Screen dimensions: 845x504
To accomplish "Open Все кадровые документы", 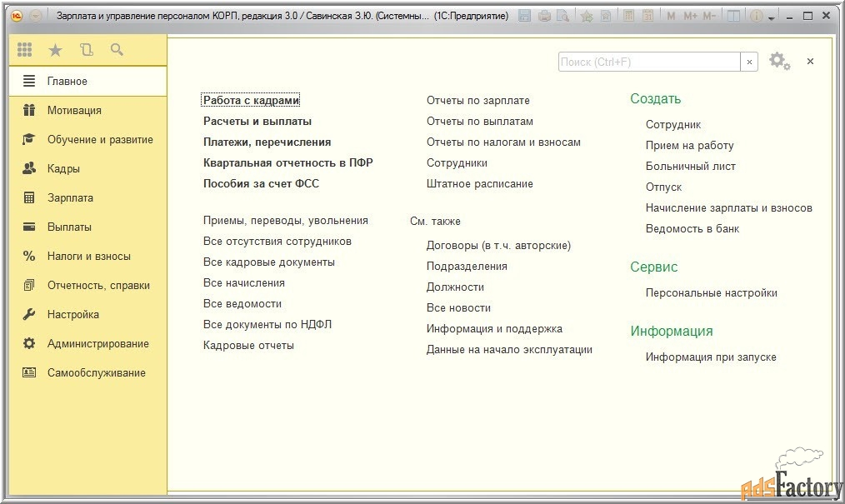I will point(269,262).
